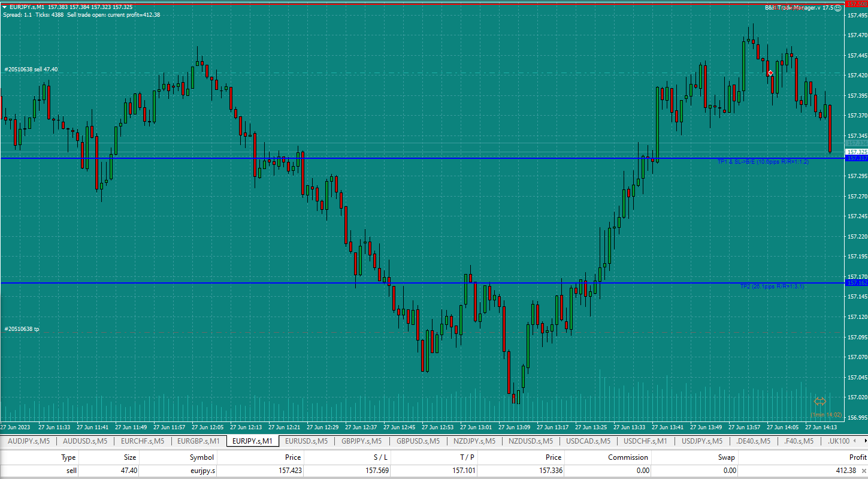Image resolution: width=868 pixels, height=479 pixels.
Task: Select the active EURJPY.s,M1 chart tab
Action: [x=253, y=441]
